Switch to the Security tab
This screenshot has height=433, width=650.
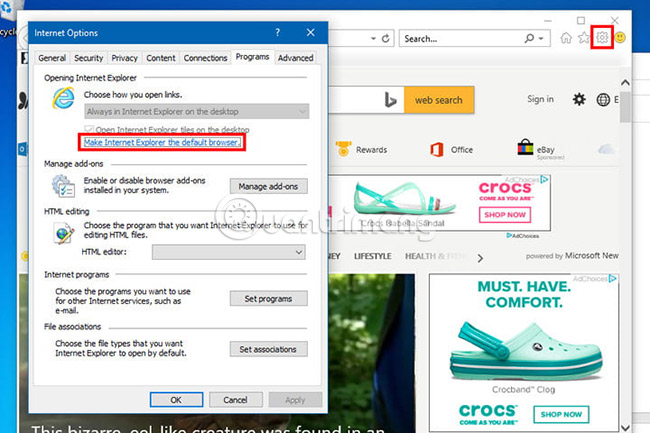88,58
